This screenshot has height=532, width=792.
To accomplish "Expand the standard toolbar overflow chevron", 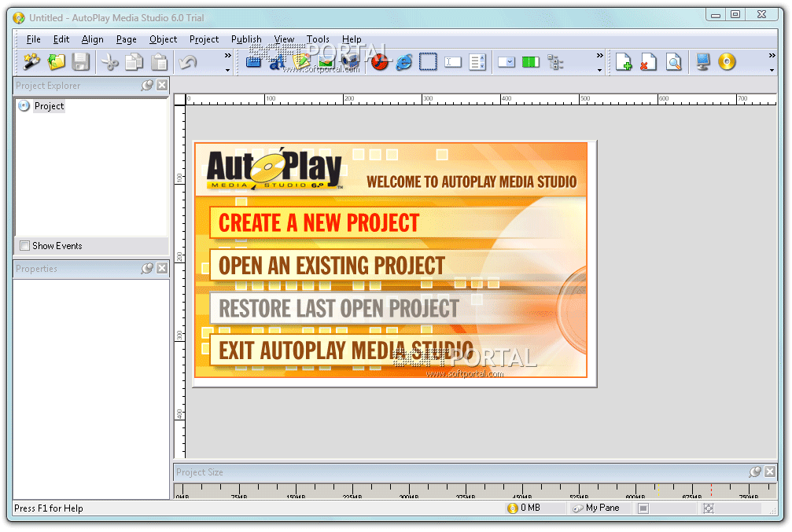I will pyautogui.click(x=228, y=56).
